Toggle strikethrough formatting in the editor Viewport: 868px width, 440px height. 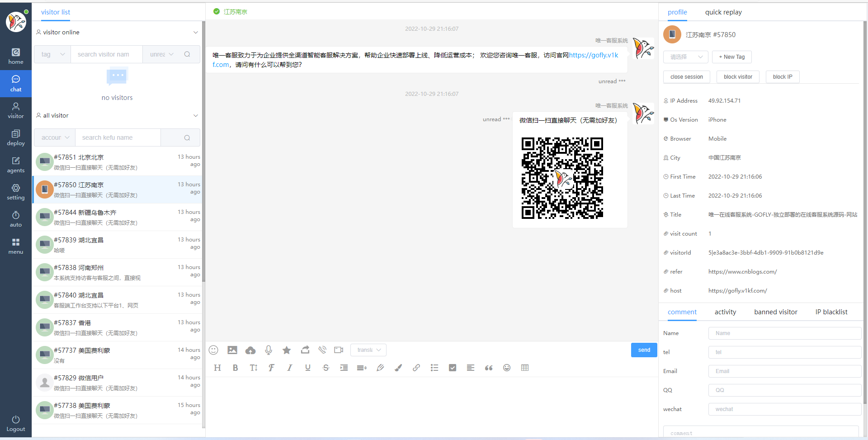pyautogui.click(x=326, y=368)
